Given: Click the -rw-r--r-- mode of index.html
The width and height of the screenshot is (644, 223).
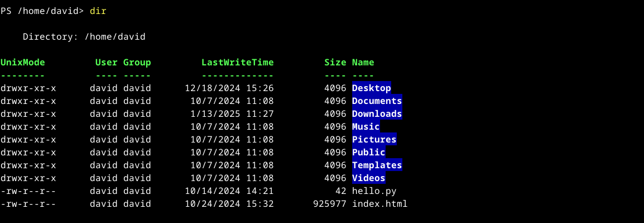Looking at the screenshot, I should [28, 203].
